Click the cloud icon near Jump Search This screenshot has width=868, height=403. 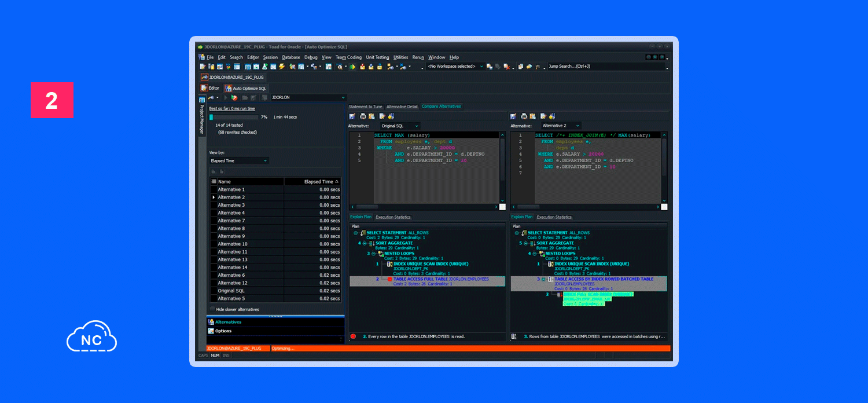(x=529, y=67)
